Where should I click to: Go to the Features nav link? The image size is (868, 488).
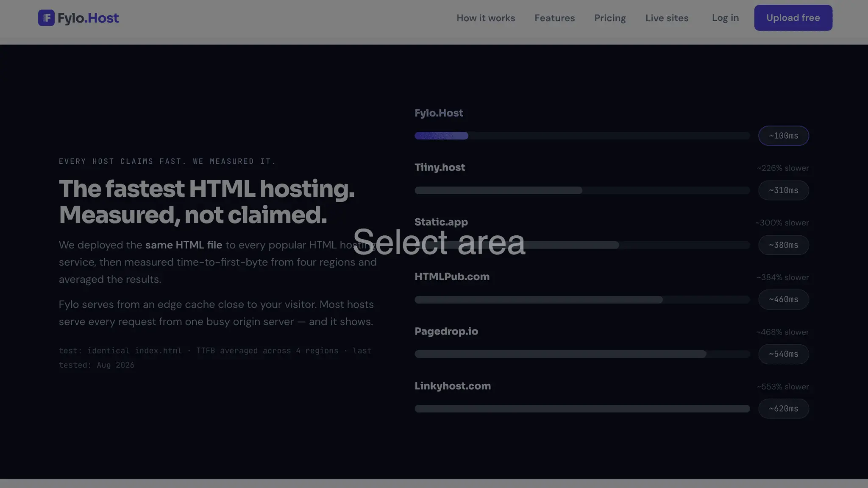[554, 18]
